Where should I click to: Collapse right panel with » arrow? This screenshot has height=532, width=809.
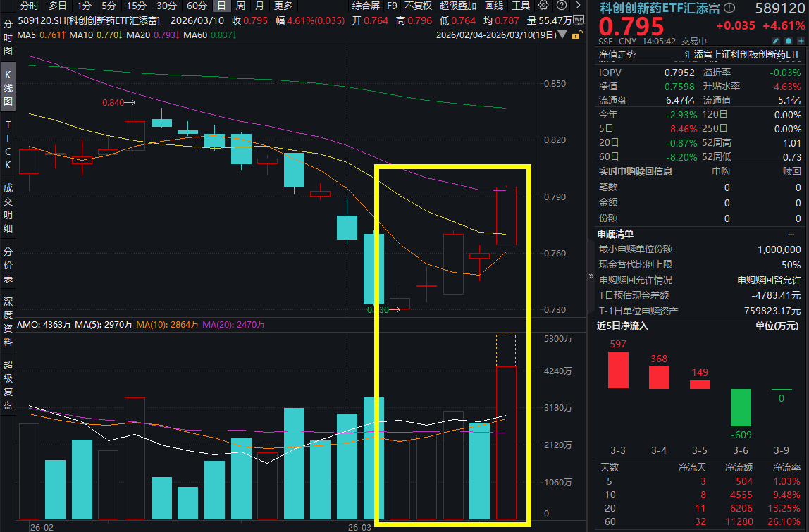pyautogui.click(x=591, y=277)
